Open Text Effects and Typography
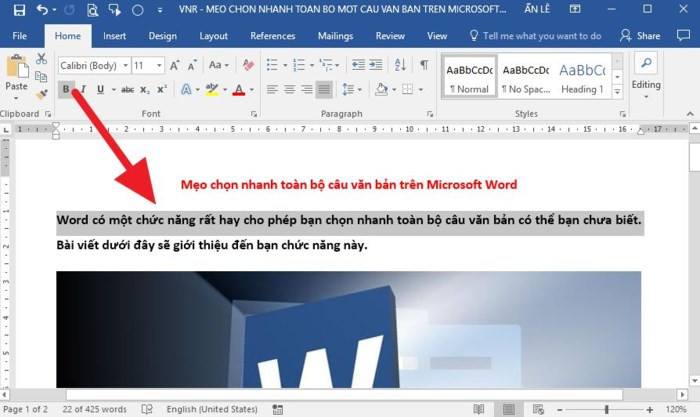 click(186, 89)
